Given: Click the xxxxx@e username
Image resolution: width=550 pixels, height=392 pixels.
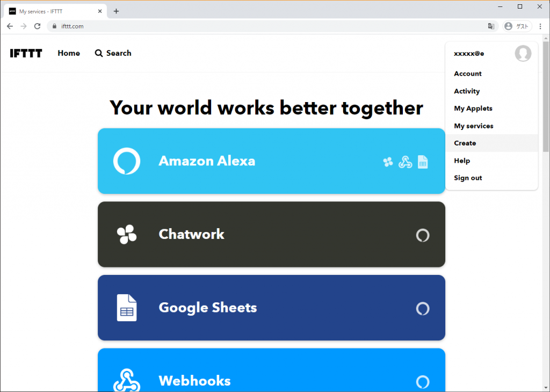Looking at the screenshot, I should click(x=469, y=54).
